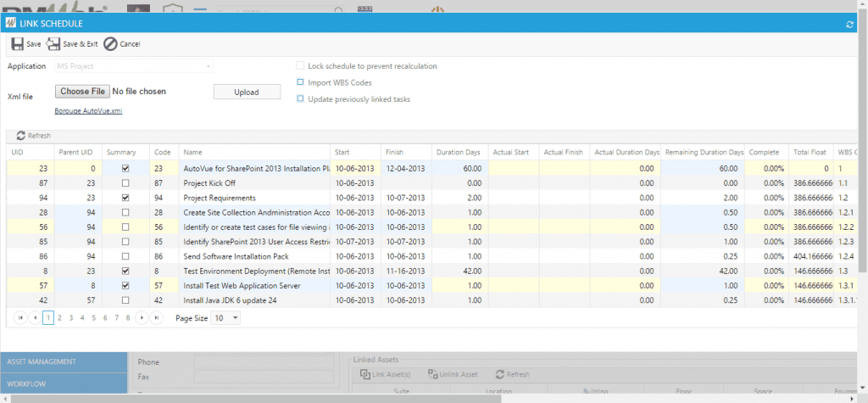Toggle Update previously linked tasks checkbox
The image size is (868, 403).
click(x=300, y=99)
